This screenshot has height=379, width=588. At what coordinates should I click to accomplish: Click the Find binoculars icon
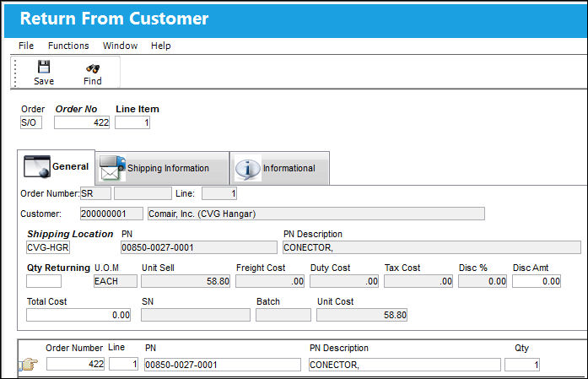tap(93, 68)
